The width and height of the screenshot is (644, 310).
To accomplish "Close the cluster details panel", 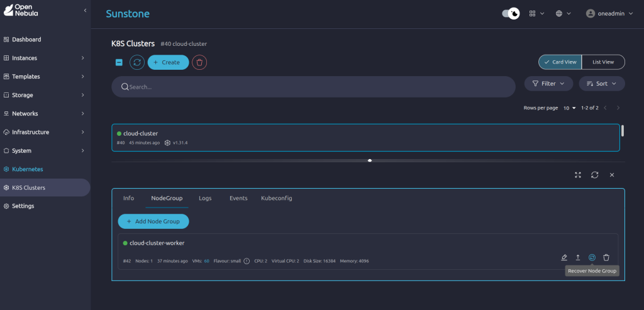I will 612,175.
